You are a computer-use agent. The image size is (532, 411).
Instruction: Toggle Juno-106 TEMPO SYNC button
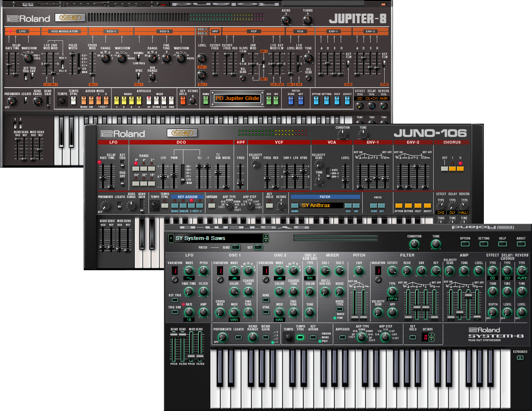coord(165,205)
